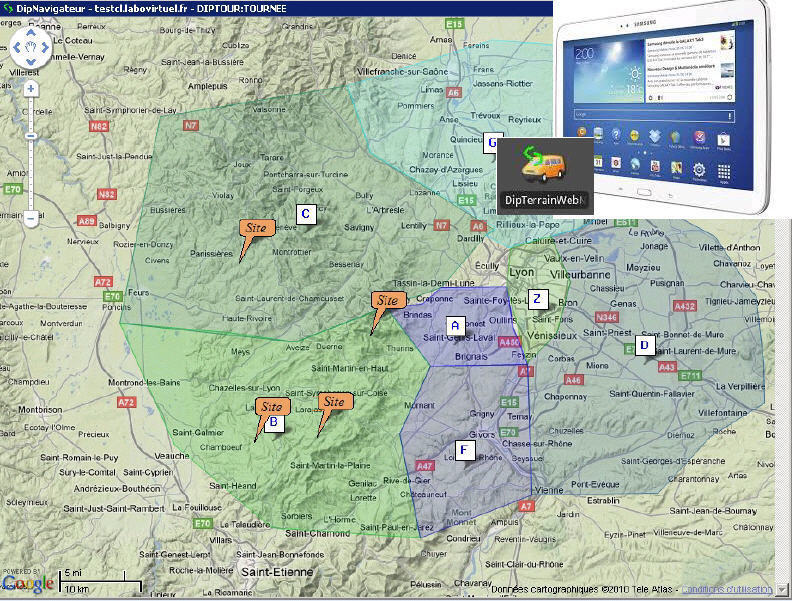
Task: Click the scroll down arrow at bottom right
Action: pos(782,590)
